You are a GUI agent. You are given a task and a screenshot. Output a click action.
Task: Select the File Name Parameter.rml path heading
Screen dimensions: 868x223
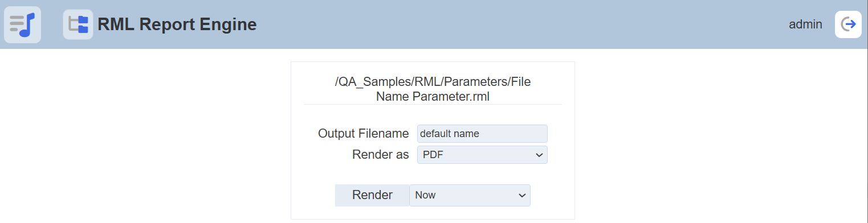(x=433, y=89)
